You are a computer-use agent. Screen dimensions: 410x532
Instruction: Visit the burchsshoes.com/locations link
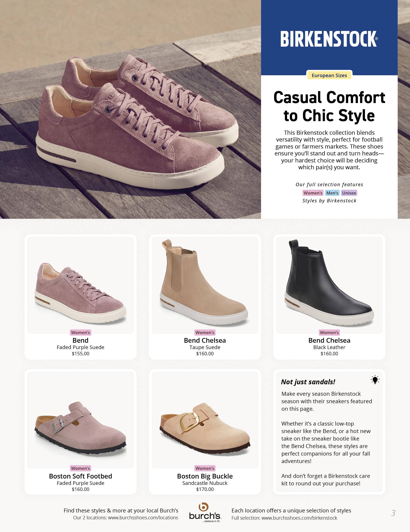(x=143, y=518)
